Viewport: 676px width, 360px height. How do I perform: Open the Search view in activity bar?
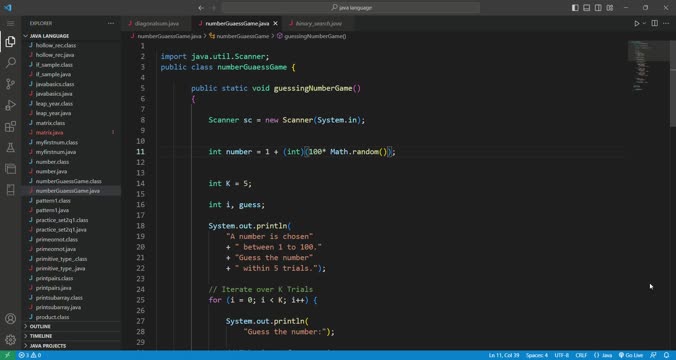(10, 63)
